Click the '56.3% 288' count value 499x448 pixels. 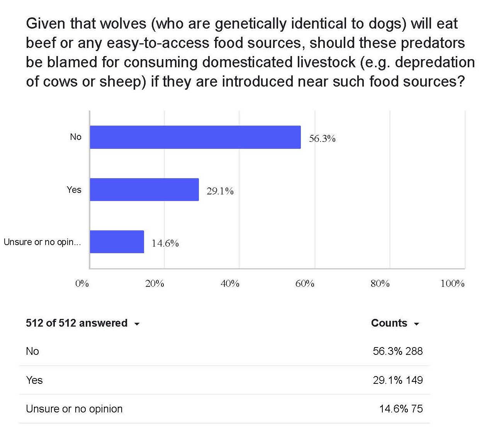pos(397,351)
